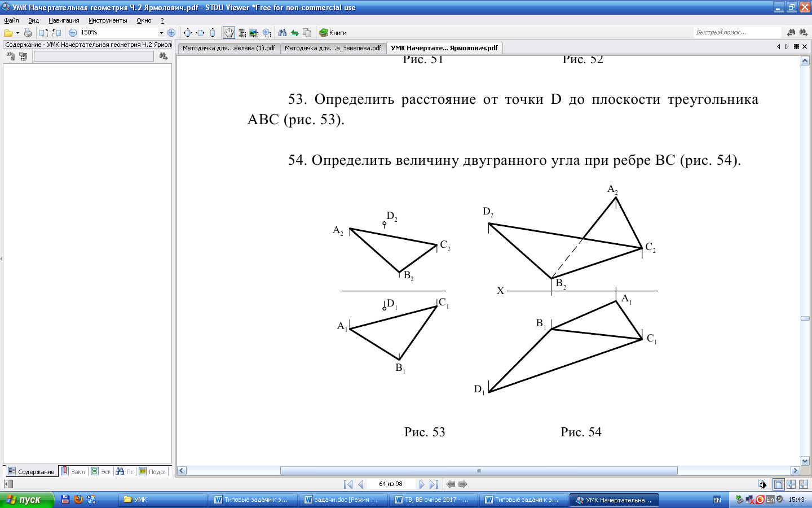Switch to Методичка для...а_Зевелева.pdf tab
The image size is (812, 508).
(x=333, y=48)
